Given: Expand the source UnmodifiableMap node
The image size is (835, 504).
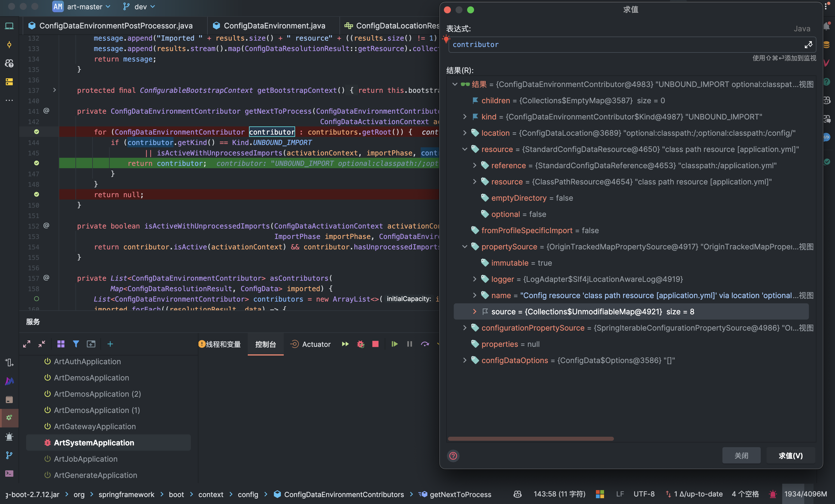Looking at the screenshot, I should [x=474, y=312].
